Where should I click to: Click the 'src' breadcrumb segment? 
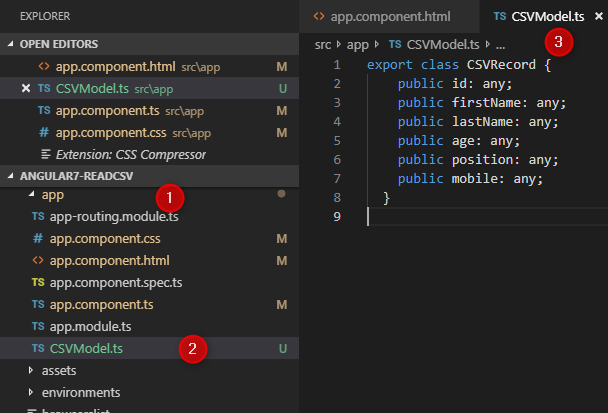[323, 45]
